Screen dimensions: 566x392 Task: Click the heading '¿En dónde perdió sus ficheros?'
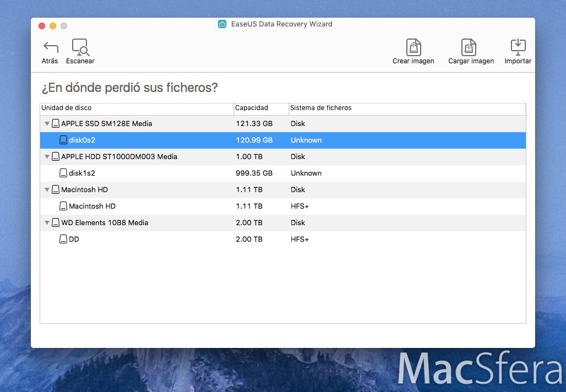point(129,88)
